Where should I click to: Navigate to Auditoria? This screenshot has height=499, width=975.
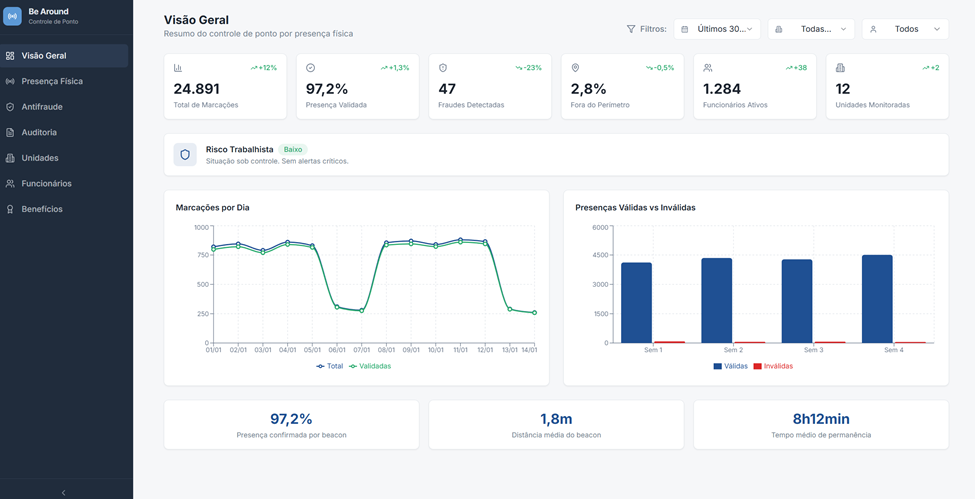point(64,132)
